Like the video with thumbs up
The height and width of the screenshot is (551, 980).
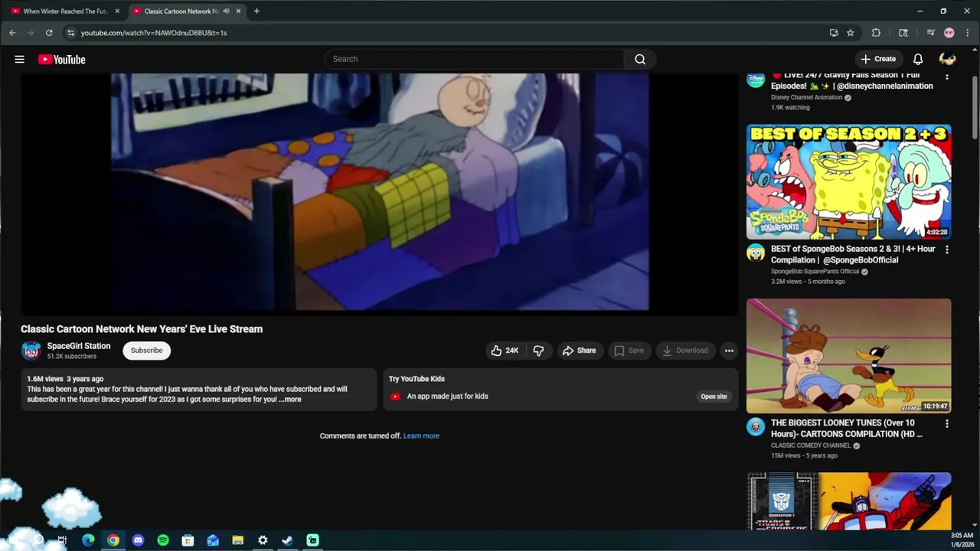click(x=505, y=350)
